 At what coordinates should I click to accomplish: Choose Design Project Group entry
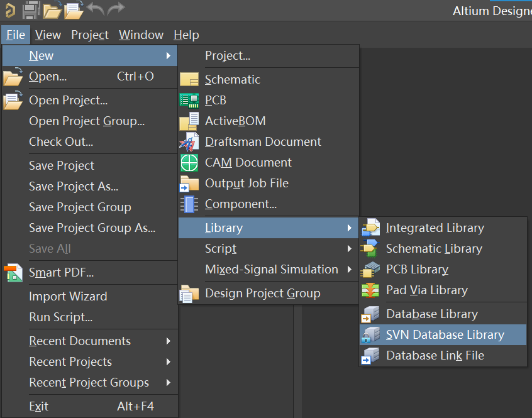coord(269,294)
